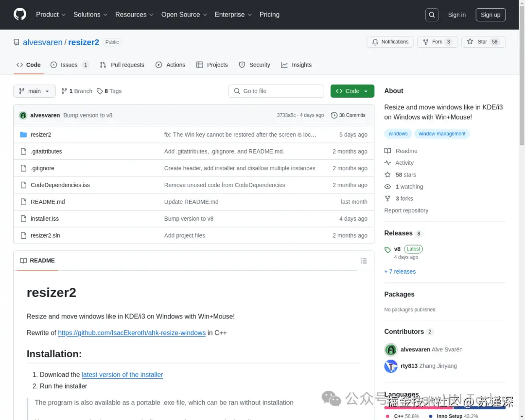Click the tag icon next to v8 release
The image size is (525, 420).
pyautogui.click(x=388, y=249)
